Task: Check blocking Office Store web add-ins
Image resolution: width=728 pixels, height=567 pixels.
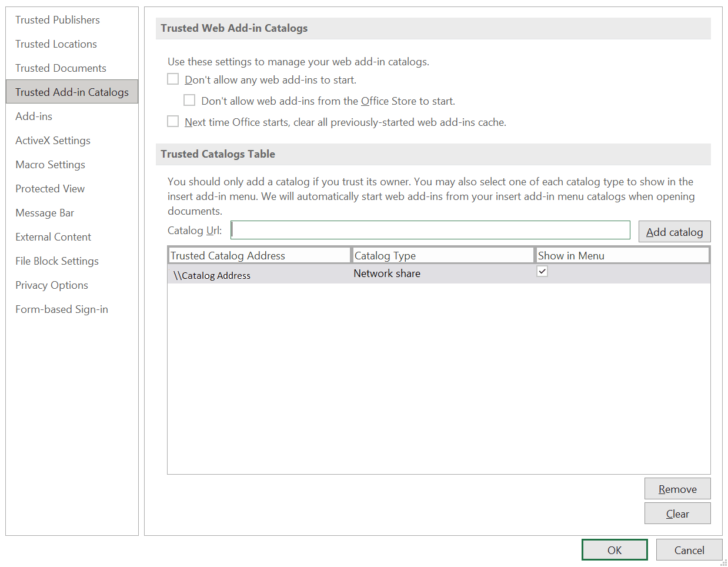Action: [189, 99]
